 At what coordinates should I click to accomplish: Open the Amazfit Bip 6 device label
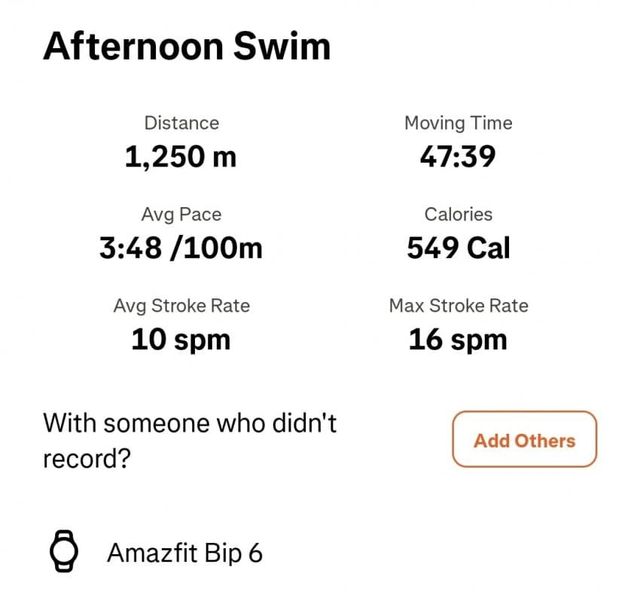185,552
